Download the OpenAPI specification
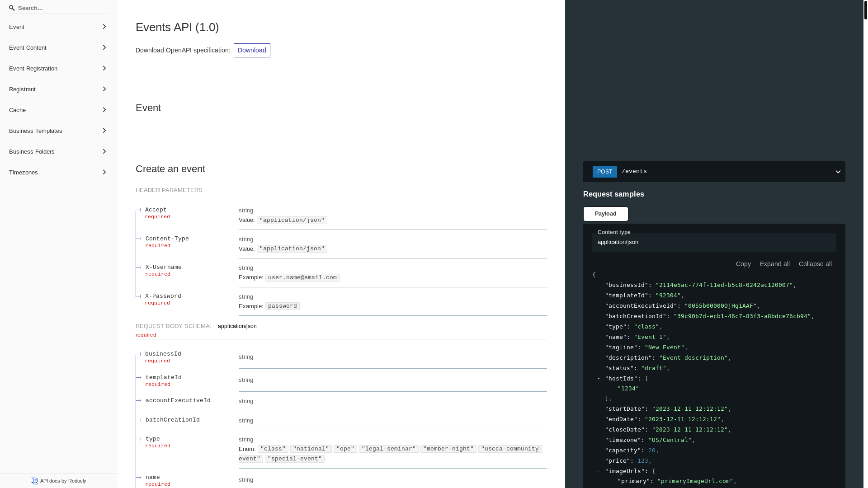 [x=252, y=50]
